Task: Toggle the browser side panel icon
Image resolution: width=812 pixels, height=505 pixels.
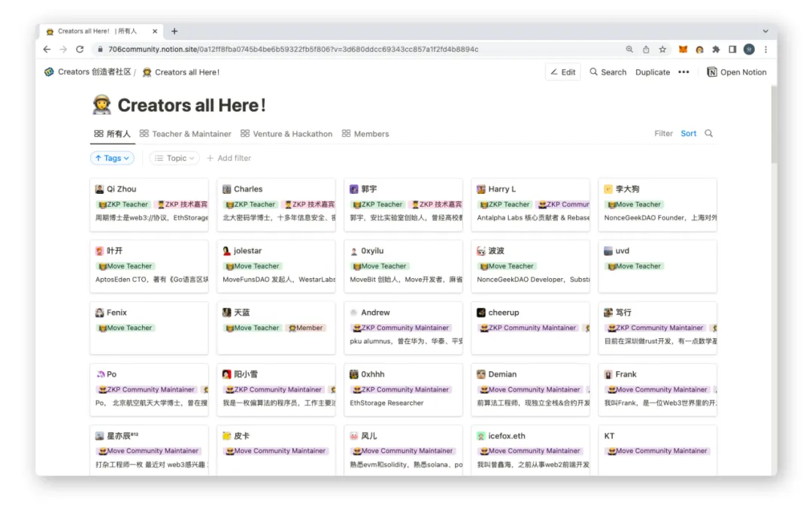Action: pos(732,49)
